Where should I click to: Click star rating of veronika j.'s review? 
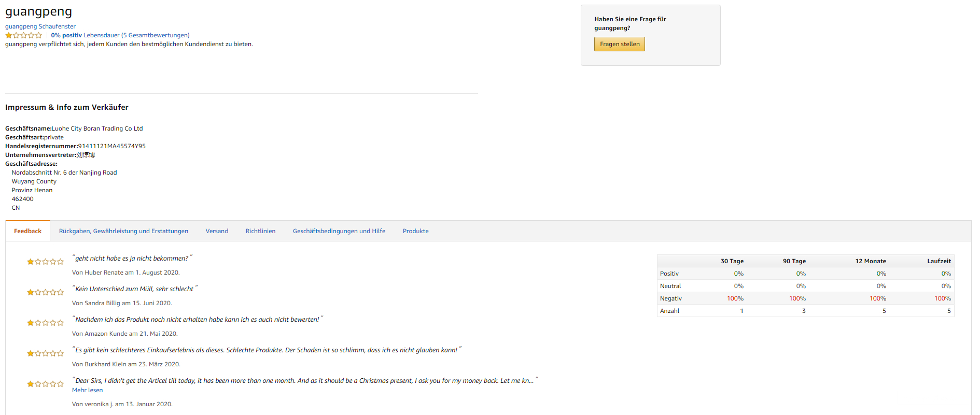tap(46, 384)
